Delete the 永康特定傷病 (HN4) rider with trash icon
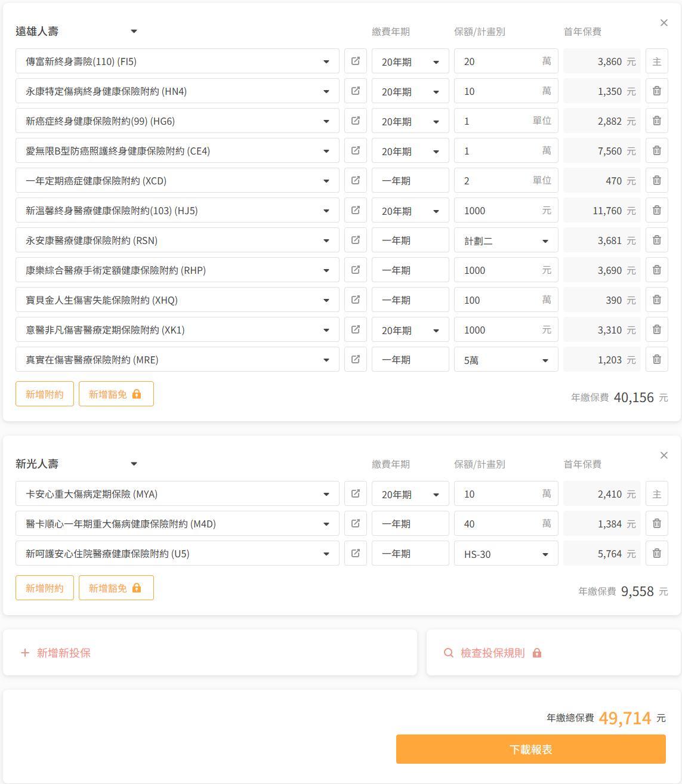The image size is (682, 784). pyautogui.click(x=657, y=91)
